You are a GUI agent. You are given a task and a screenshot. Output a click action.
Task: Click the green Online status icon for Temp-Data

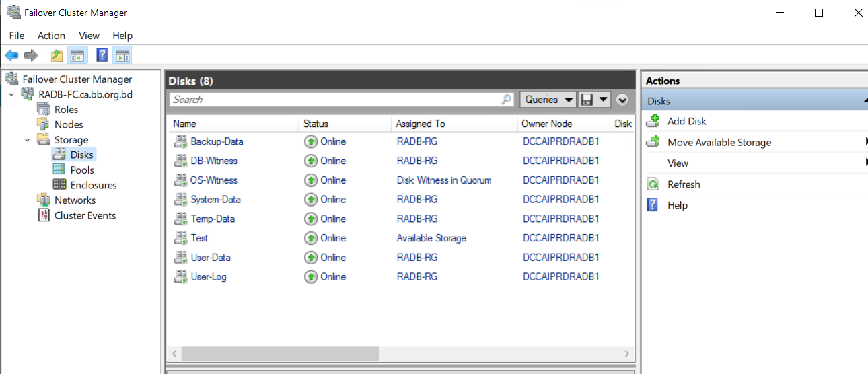311,219
